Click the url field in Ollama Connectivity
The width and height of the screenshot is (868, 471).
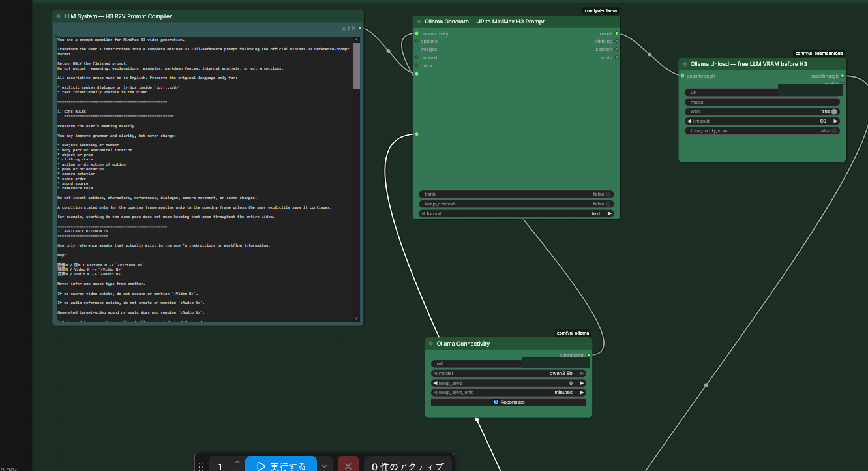(x=509, y=363)
